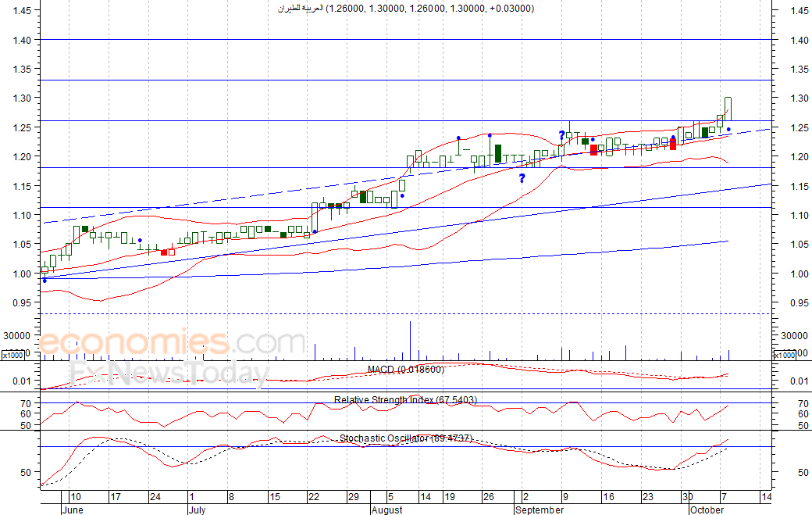Click the October 7 date tick label
Image resolution: width=812 pixels, height=515 pixels.
[x=725, y=497]
